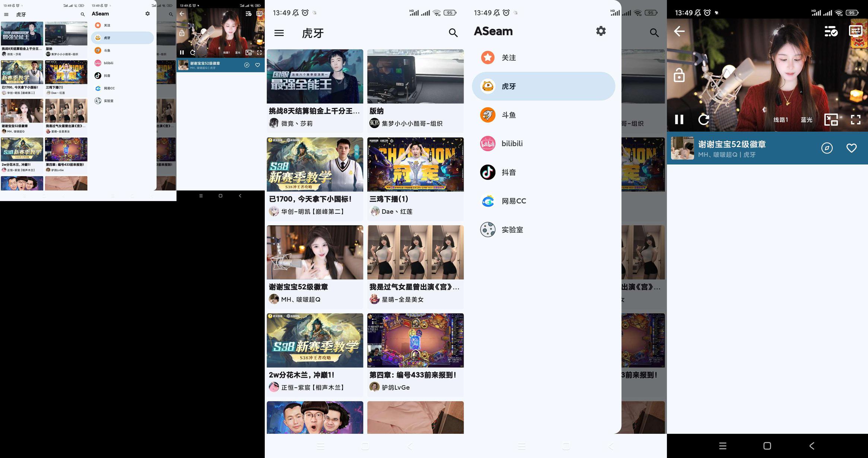868x458 pixels.
Task: Tap title 挑战8天结算铂金上千分王 in large list
Action: click(x=314, y=111)
